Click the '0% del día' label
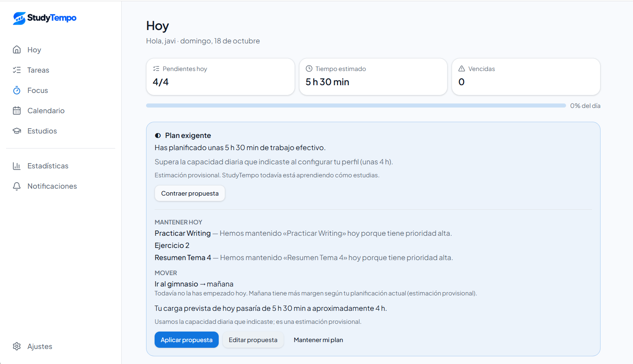Viewport: 633px width, 364px height. point(585,106)
